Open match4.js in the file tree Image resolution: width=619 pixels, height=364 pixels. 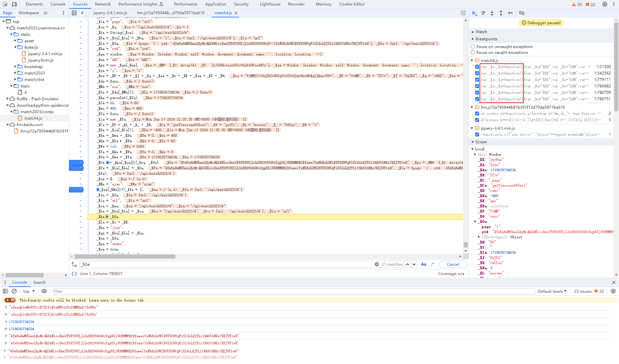click(33, 118)
